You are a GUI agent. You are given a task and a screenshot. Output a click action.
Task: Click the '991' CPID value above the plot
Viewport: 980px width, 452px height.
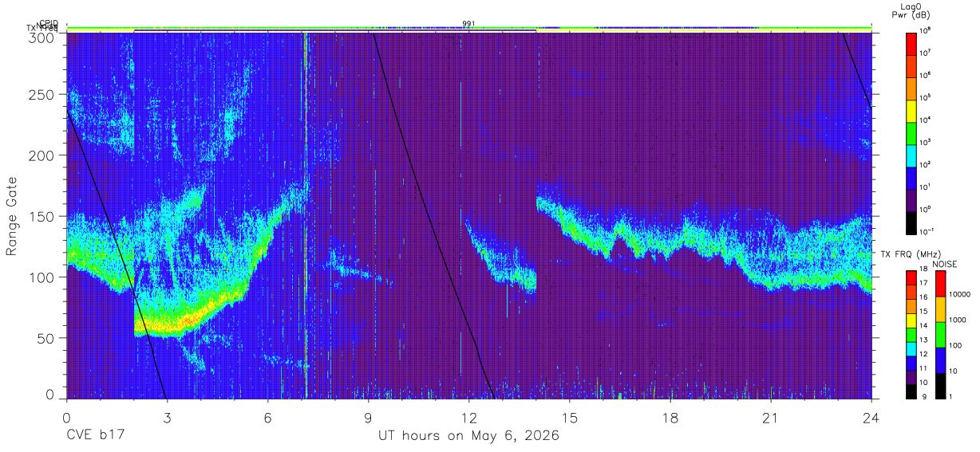coord(468,24)
